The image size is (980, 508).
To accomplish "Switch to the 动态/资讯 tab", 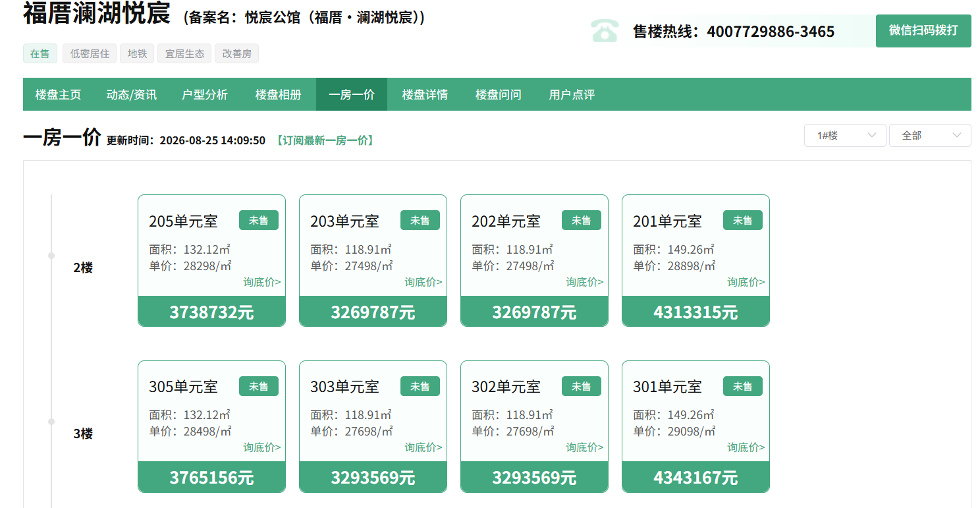I will tap(132, 94).
